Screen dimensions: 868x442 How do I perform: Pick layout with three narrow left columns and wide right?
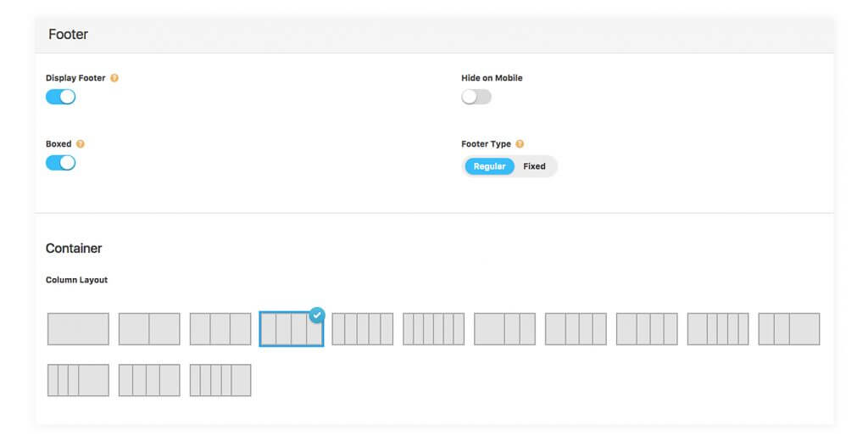click(x=78, y=380)
